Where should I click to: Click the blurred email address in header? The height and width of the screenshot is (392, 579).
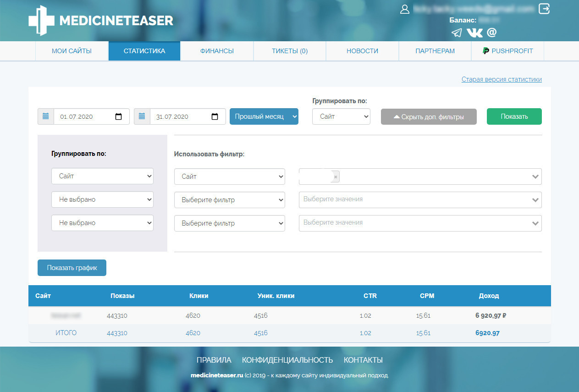click(474, 9)
